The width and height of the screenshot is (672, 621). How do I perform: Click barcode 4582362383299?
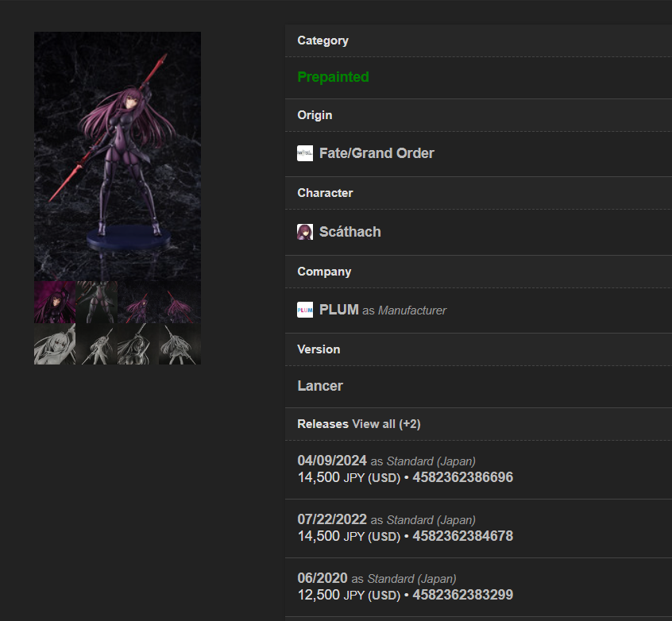462,595
